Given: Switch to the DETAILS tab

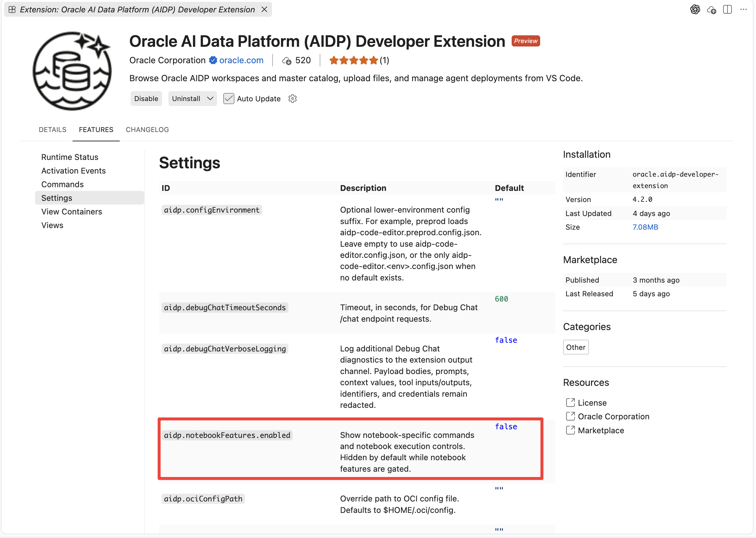Looking at the screenshot, I should pos(52,130).
